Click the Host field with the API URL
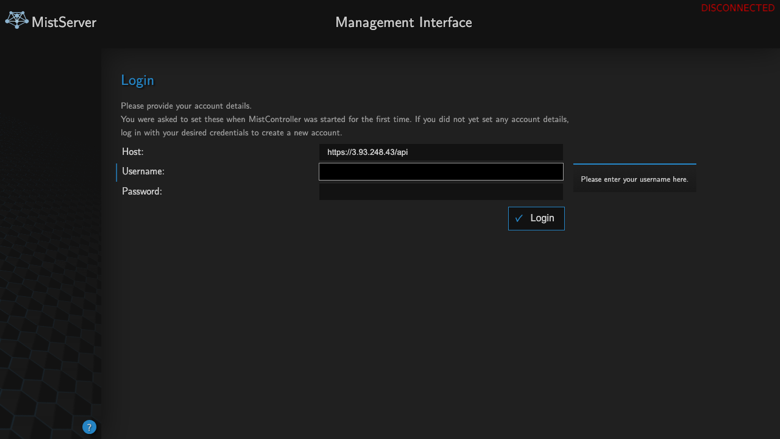The height and width of the screenshot is (439, 780). [x=441, y=152]
